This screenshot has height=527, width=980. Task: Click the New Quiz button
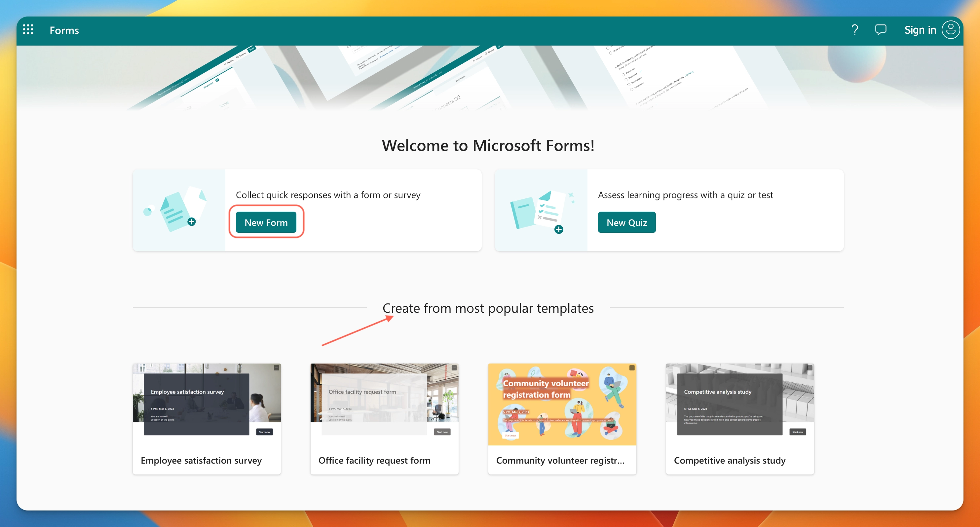(x=627, y=222)
